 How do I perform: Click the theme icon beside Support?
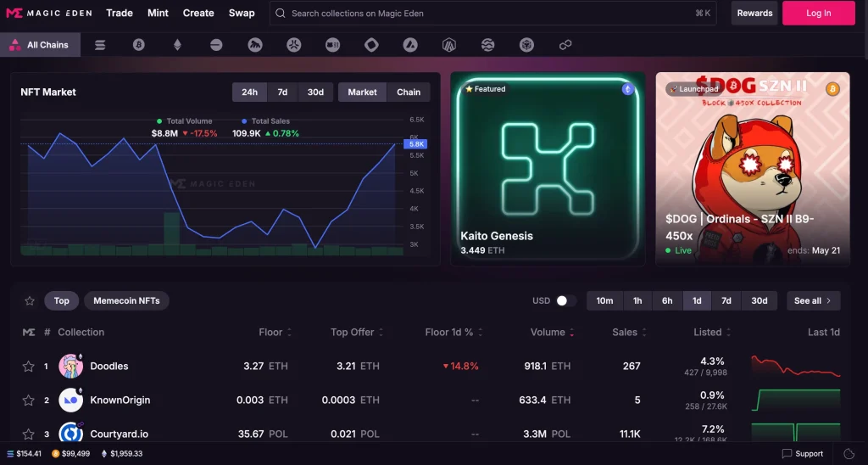849,453
